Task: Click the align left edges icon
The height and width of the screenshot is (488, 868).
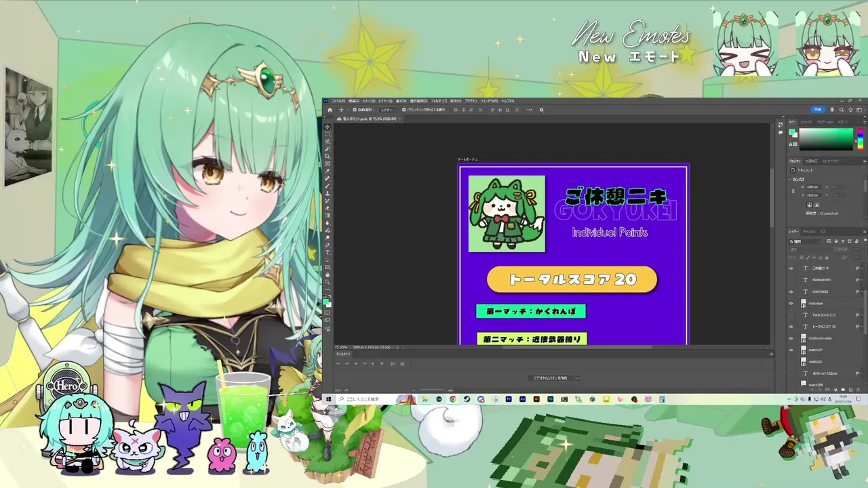Action: click(456, 110)
